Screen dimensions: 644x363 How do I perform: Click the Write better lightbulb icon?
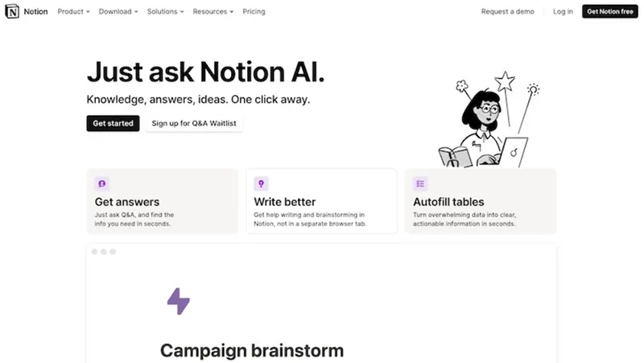261,184
